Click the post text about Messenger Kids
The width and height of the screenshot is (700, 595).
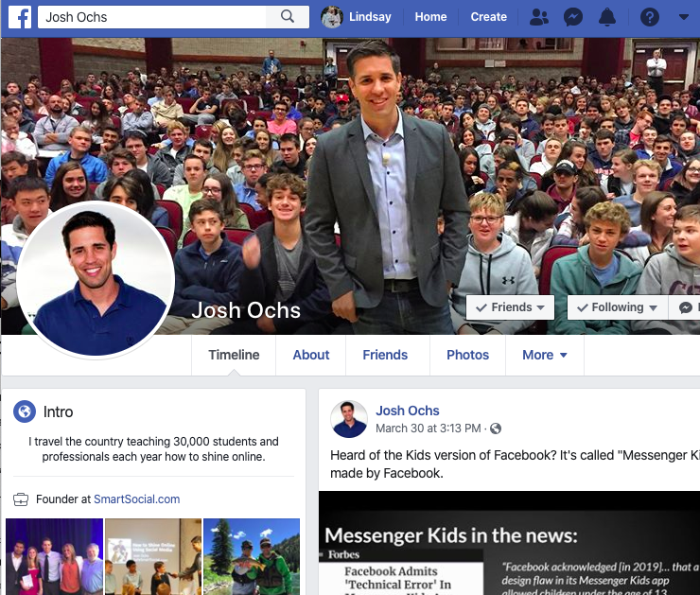pyautogui.click(x=515, y=464)
